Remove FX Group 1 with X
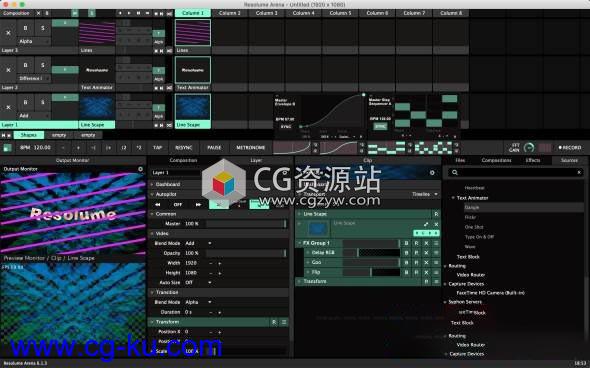Viewport: 590px width, 368px height. [426, 243]
